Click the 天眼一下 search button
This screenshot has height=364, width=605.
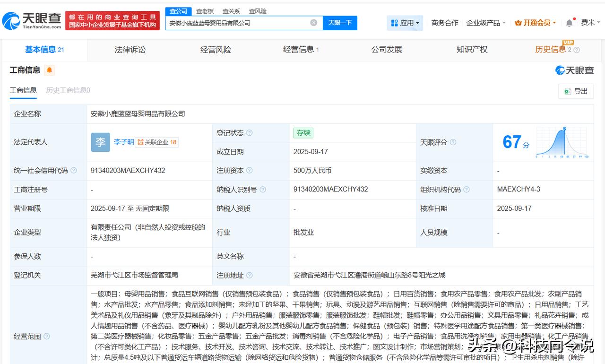click(x=340, y=23)
